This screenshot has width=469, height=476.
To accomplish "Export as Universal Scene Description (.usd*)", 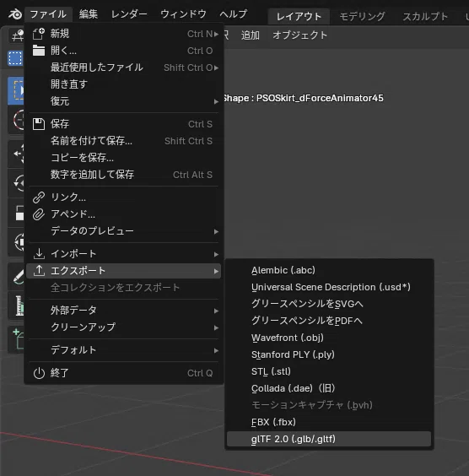I will 329,287.
